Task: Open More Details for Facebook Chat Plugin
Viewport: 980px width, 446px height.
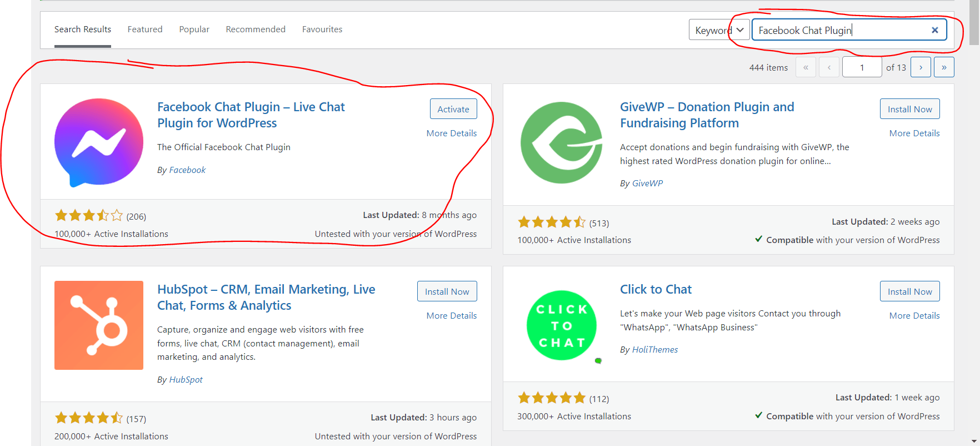Action: click(452, 133)
